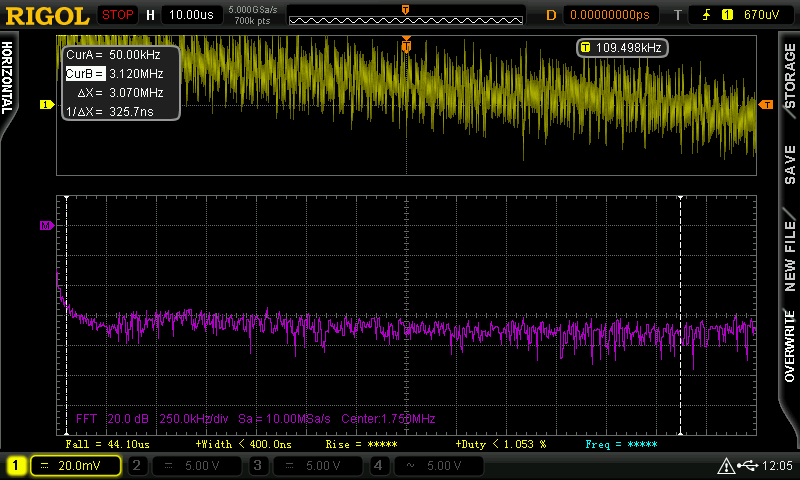
Task: Click the orange trigger position marker above waveform
Action: point(406,45)
